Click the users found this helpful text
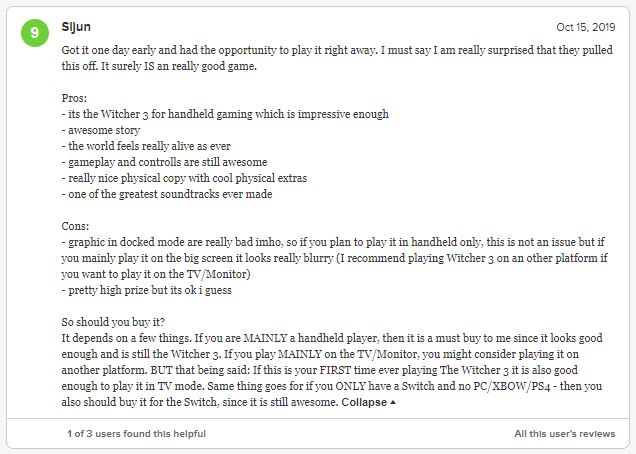This screenshot has height=454, width=636. click(136, 434)
